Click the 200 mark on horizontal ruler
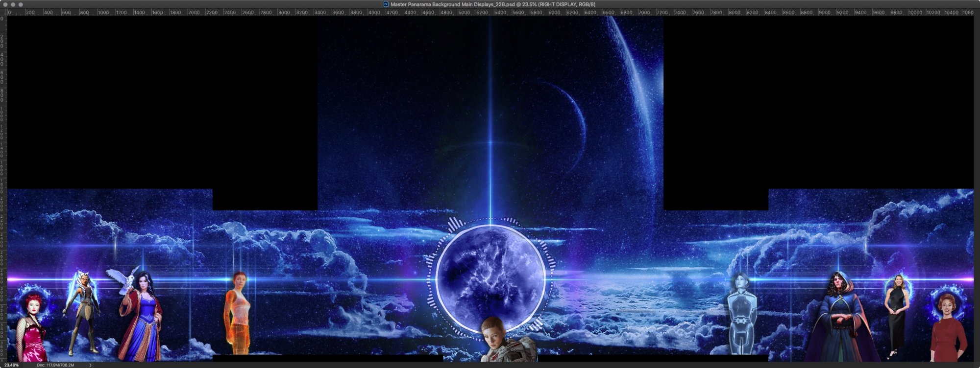Image resolution: width=980 pixels, height=368 pixels. pos(30,12)
